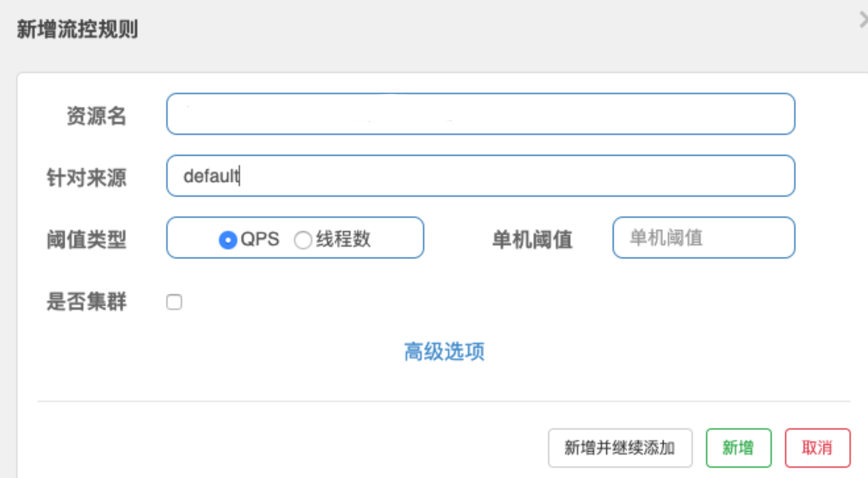
Task: Click the 资源名 text input field
Action: pos(480,114)
